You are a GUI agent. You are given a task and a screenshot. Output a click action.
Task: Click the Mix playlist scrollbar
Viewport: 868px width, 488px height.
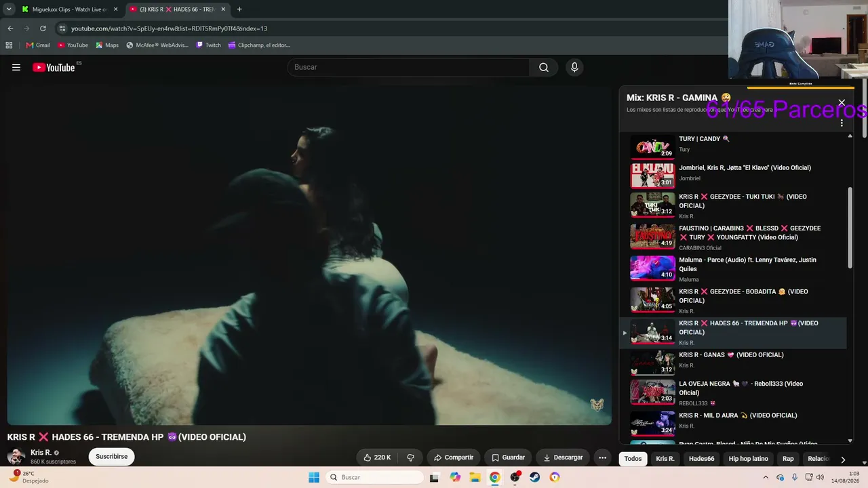pyautogui.click(x=850, y=228)
